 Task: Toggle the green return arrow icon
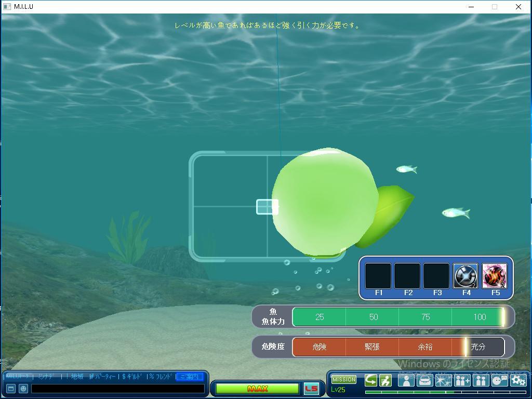(371, 380)
